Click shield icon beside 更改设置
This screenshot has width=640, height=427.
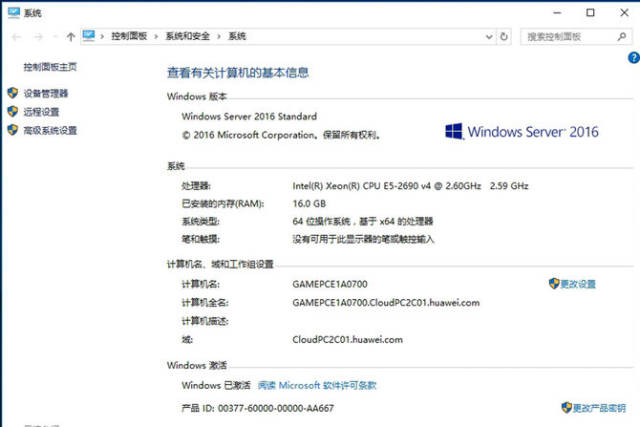(x=554, y=283)
